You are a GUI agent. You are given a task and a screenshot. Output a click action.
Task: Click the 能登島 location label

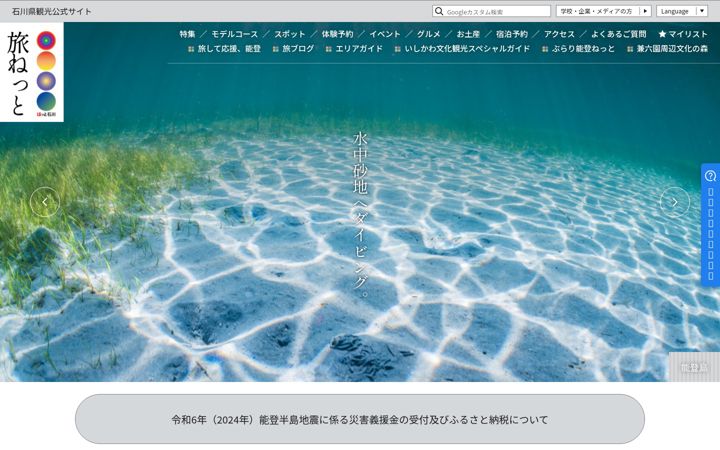coord(694,367)
